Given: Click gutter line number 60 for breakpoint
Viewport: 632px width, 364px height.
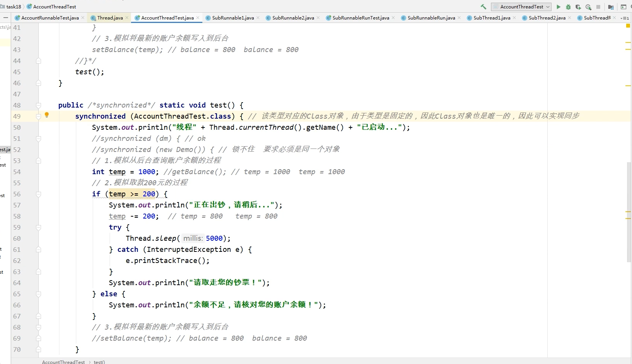Looking at the screenshot, I should tap(17, 238).
